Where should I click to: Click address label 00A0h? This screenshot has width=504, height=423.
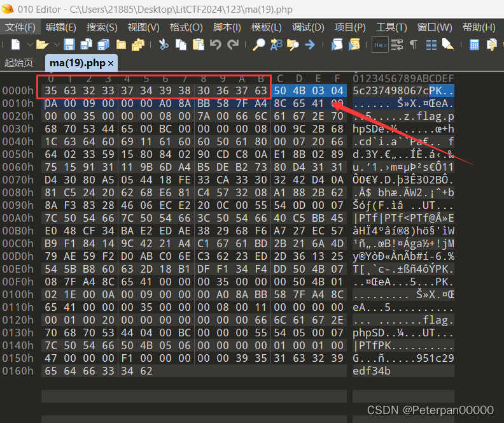(18, 218)
